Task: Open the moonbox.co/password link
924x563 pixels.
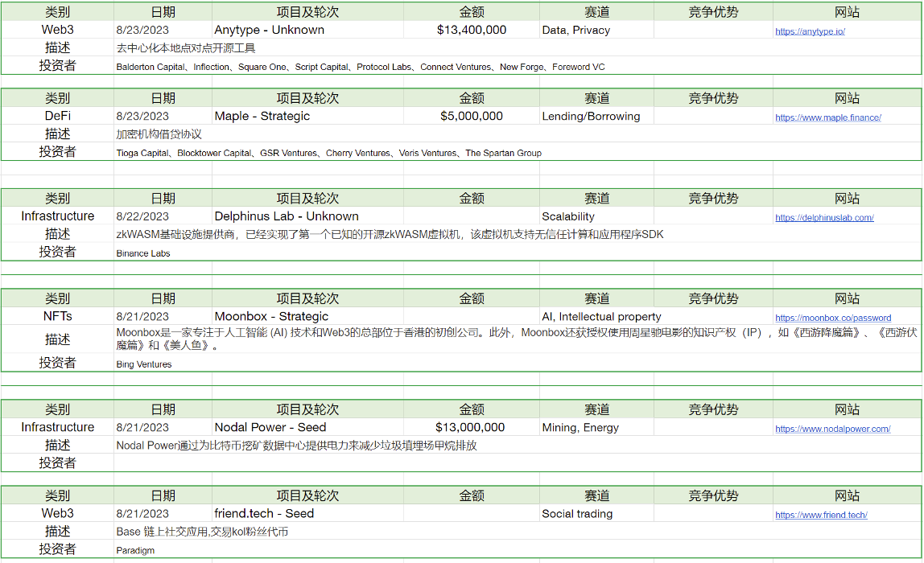Action: click(x=833, y=318)
